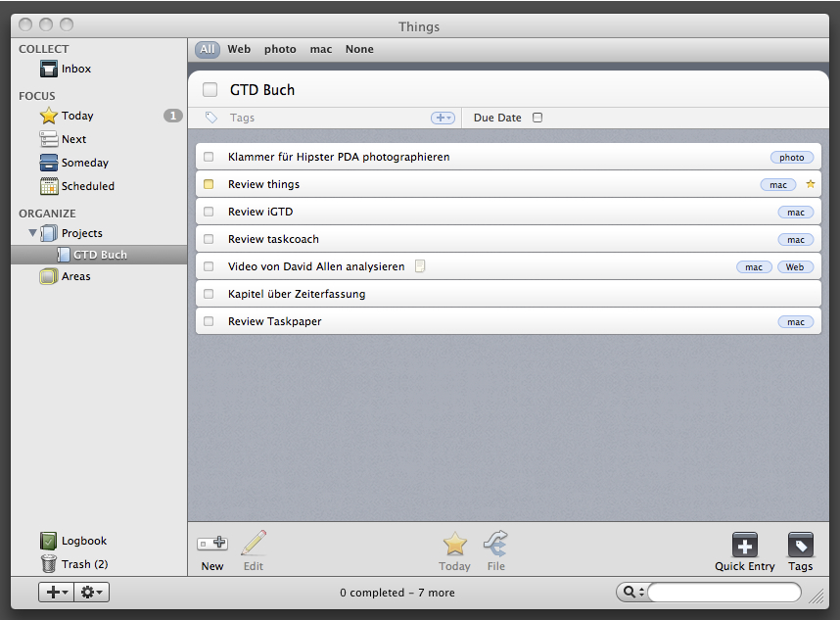Open the Scheduled calendar icon
The height and width of the screenshot is (620, 840).
pyautogui.click(x=49, y=186)
